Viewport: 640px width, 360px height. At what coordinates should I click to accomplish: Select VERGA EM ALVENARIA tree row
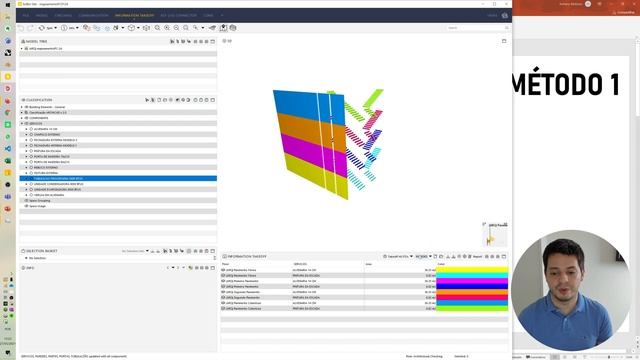[49, 195]
